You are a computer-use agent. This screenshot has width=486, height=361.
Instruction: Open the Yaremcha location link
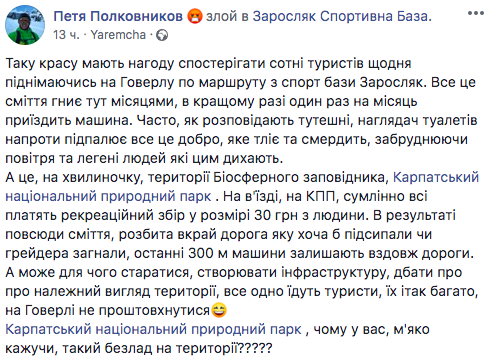pos(118,35)
